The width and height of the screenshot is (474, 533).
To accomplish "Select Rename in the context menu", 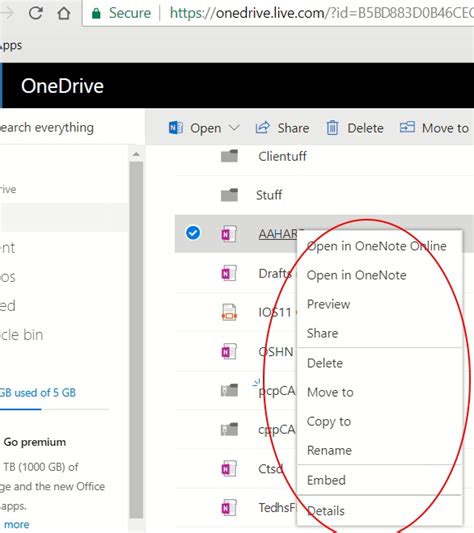I will [379, 450].
